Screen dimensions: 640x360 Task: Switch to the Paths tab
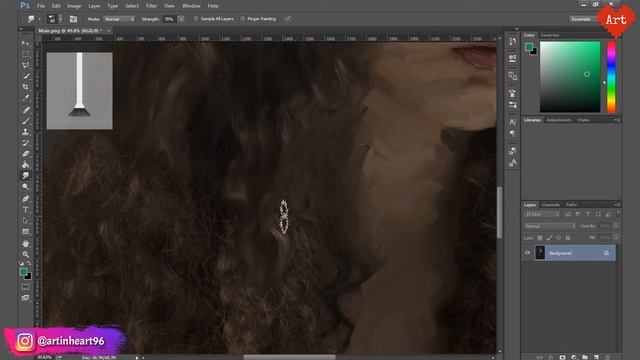(x=571, y=204)
